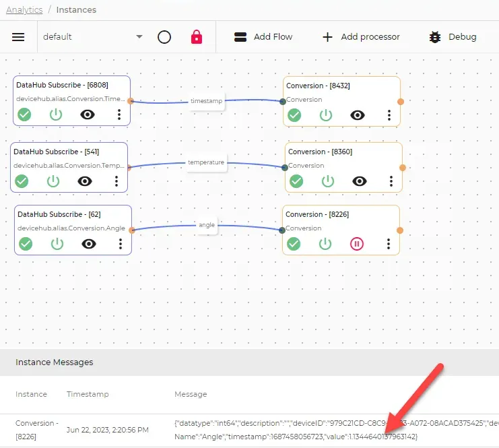Toggle eye icon on DataHub Subscribe [541]
The height and width of the screenshot is (448, 499).
point(85,181)
